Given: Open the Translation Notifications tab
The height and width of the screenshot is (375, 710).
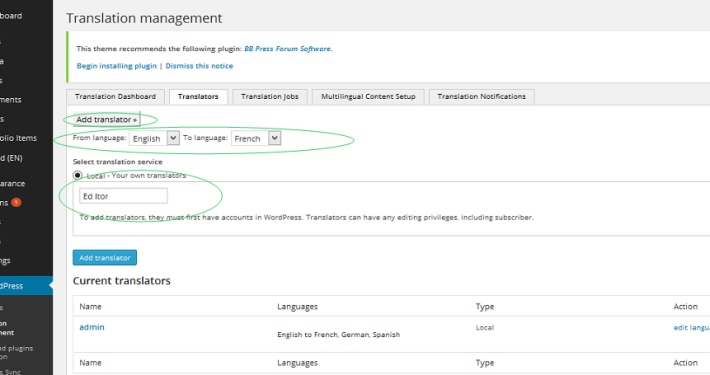Looking at the screenshot, I should click(x=482, y=96).
